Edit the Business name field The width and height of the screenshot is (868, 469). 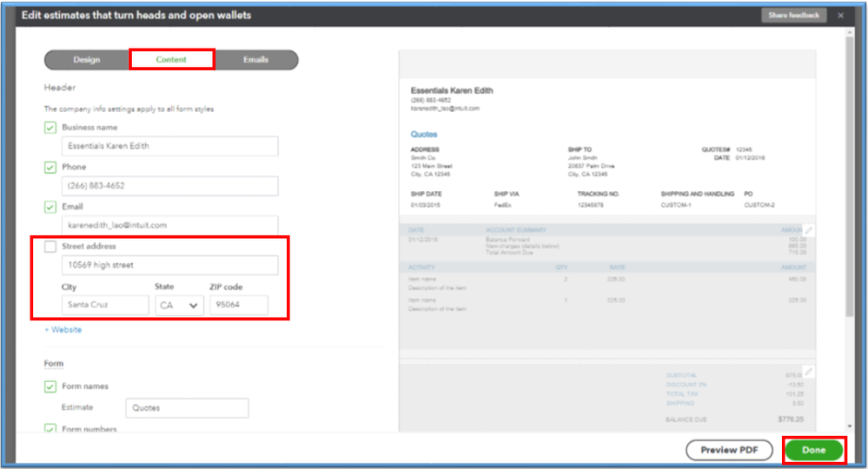(x=170, y=146)
